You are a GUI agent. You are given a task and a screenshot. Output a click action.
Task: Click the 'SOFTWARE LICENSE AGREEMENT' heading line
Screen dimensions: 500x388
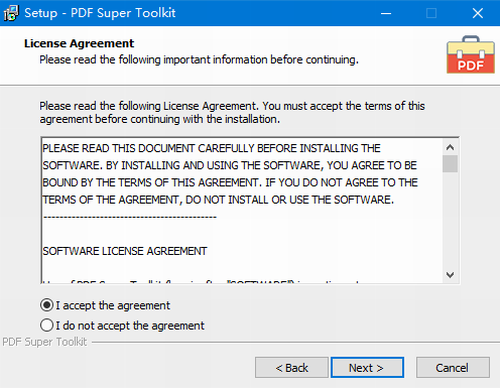125,251
